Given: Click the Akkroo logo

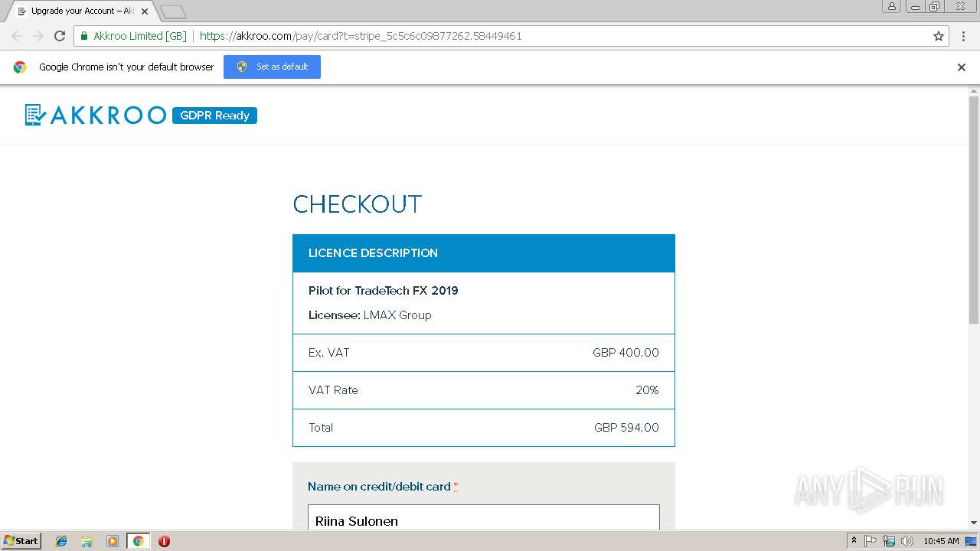Looking at the screenshot, I should tap(95, 115).
